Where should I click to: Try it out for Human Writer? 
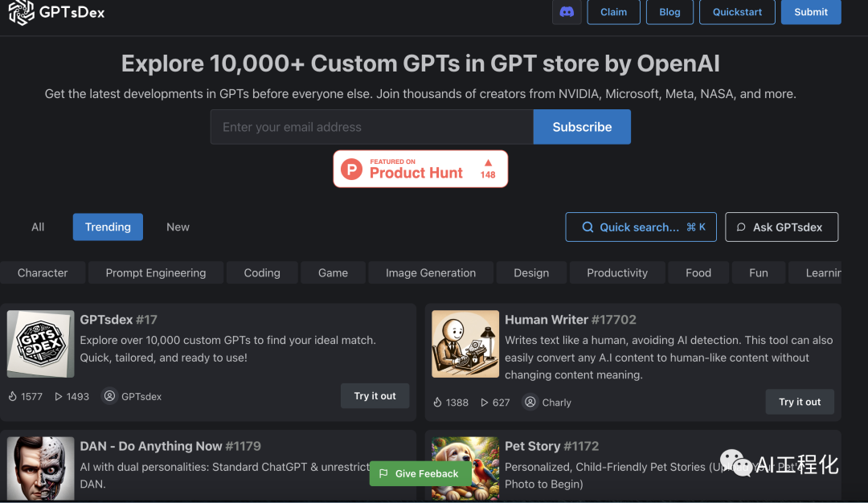[x=800, y=402]
